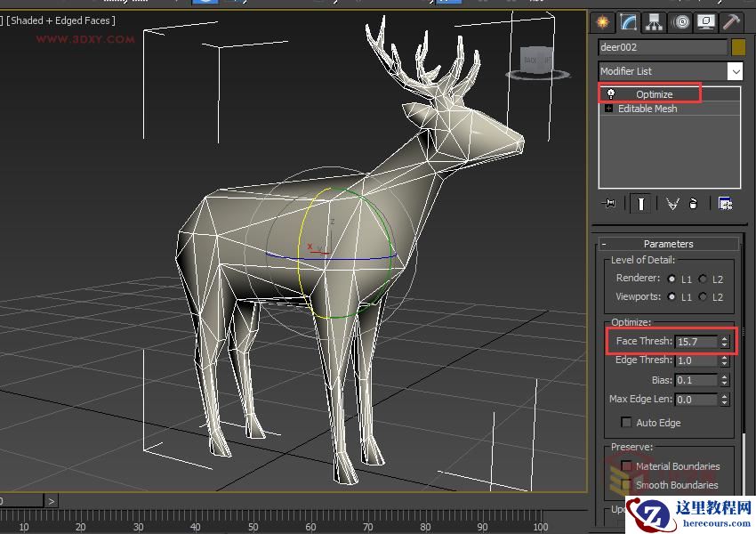Select Viewports L2 radio button
Screen dimensions: 756x534
(x=703, y=296)
